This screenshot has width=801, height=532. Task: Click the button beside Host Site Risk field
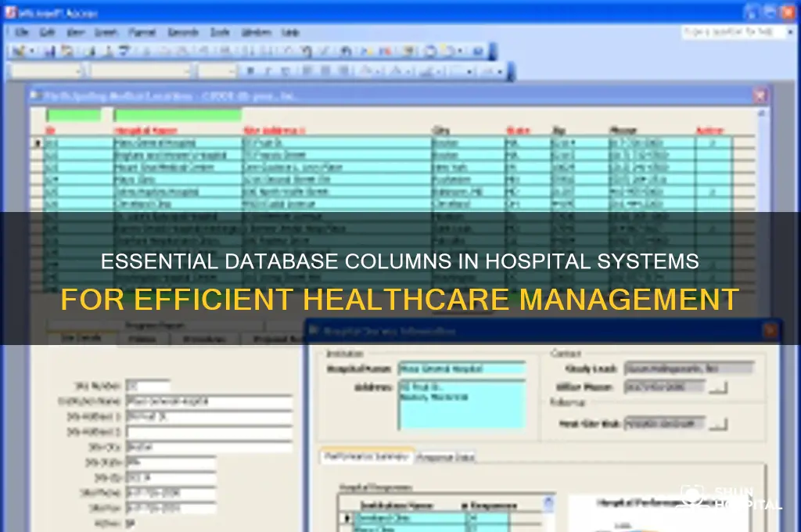718,424
